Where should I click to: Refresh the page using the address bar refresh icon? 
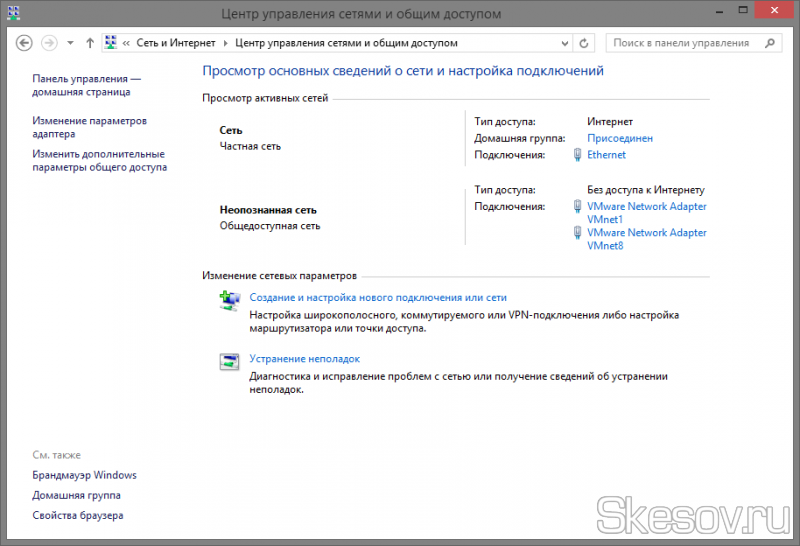(x=585, y=43)
